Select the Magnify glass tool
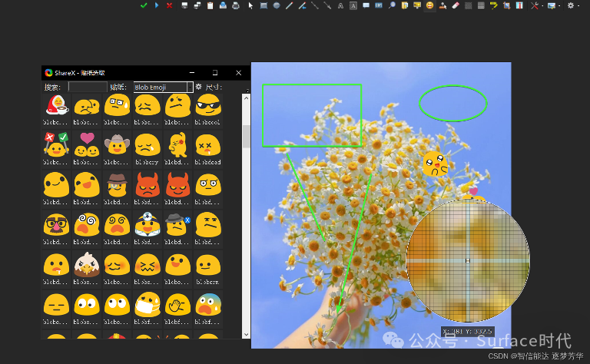Screen dimensions: 590x364 tap(392, 5)
